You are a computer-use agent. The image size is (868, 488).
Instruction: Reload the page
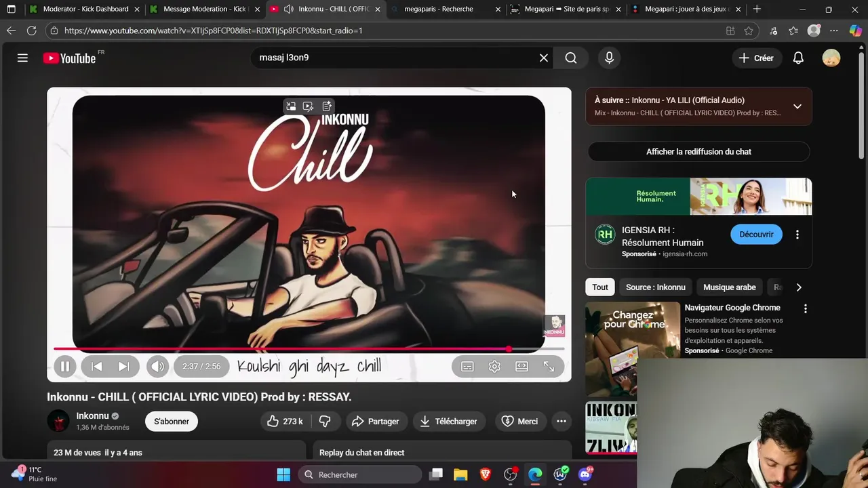(x=31, y=30)
